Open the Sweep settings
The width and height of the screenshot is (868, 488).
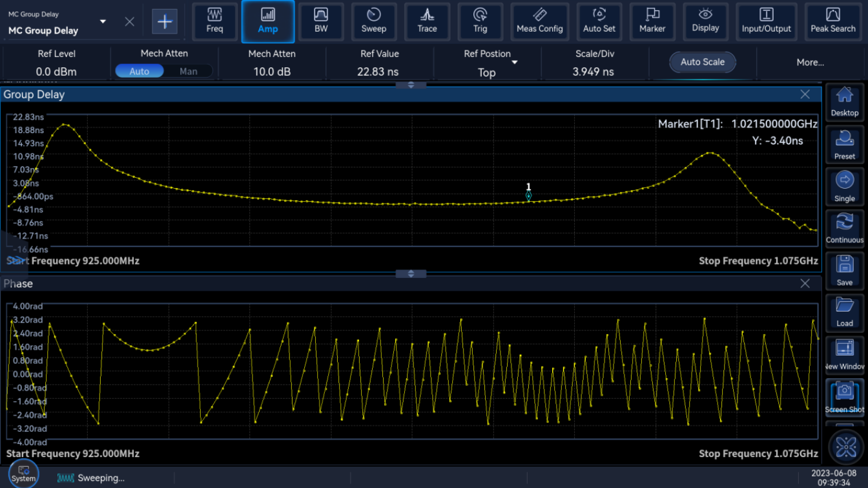coord(373,21)
